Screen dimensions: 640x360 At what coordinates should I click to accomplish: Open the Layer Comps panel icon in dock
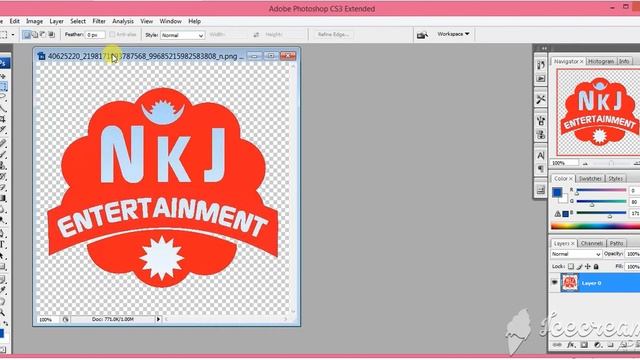coord(541,190)
